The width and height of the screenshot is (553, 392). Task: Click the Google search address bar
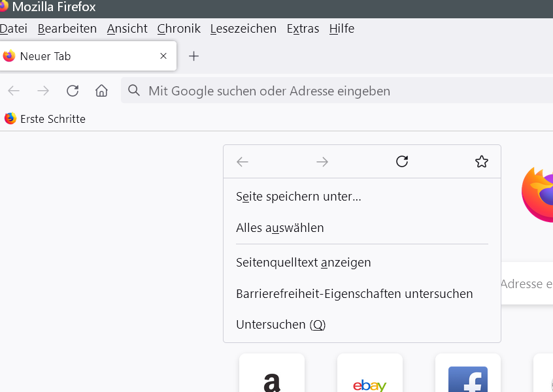tap(327, 91)
